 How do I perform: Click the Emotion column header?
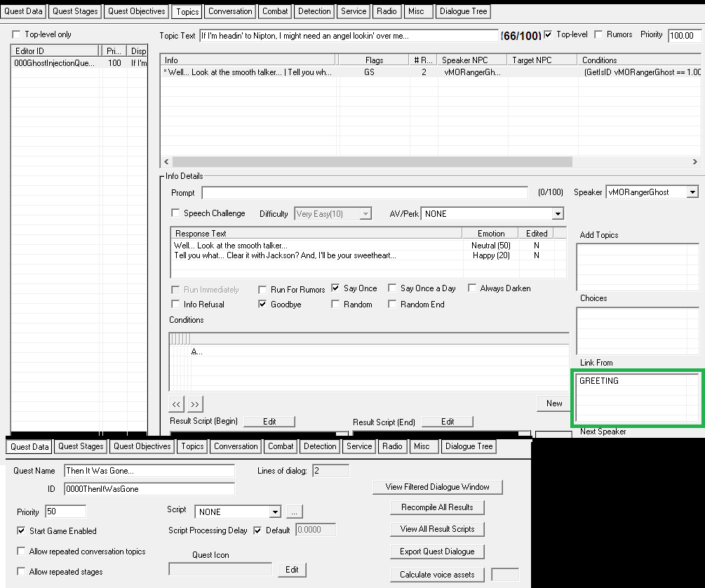click(x=490, y=234)
